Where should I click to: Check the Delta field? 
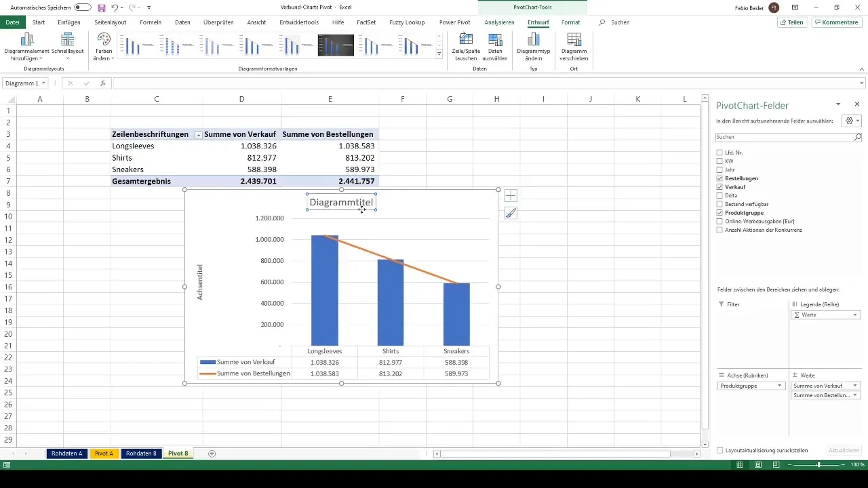[x=719, y=195]
